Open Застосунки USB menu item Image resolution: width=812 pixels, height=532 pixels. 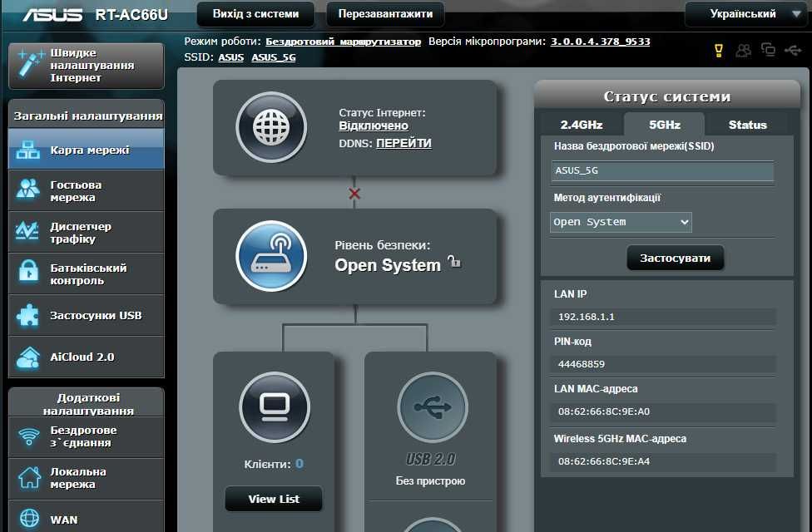pos(87,316)
